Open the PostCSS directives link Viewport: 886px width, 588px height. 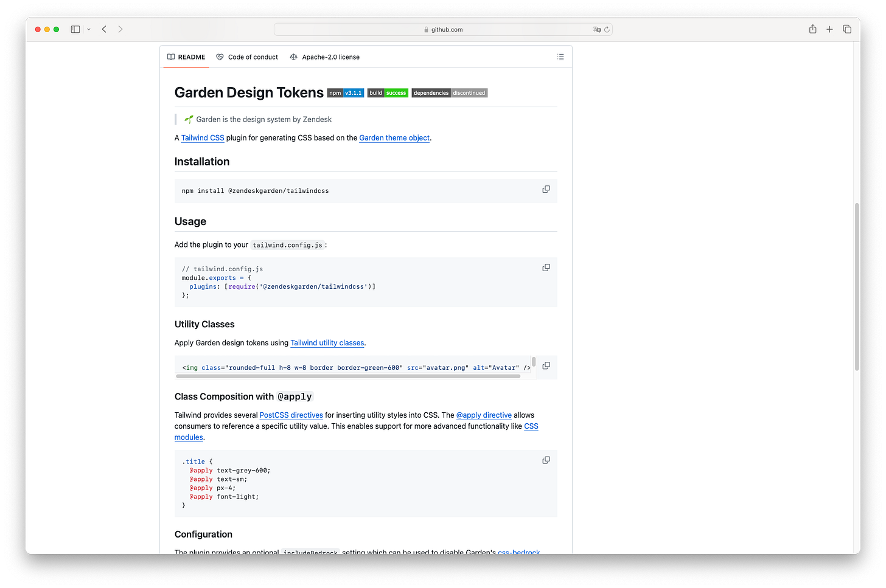pyautogui.click(x=291, y=415)
